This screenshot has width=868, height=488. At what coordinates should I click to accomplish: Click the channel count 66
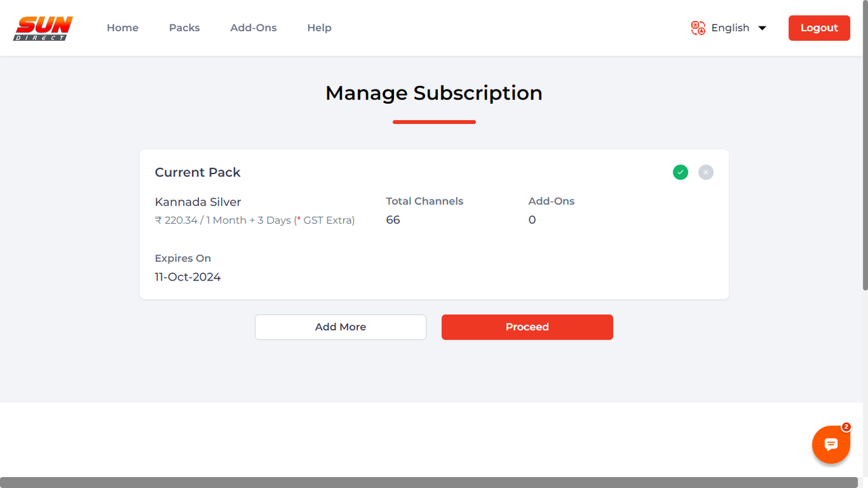click(393, 220)
